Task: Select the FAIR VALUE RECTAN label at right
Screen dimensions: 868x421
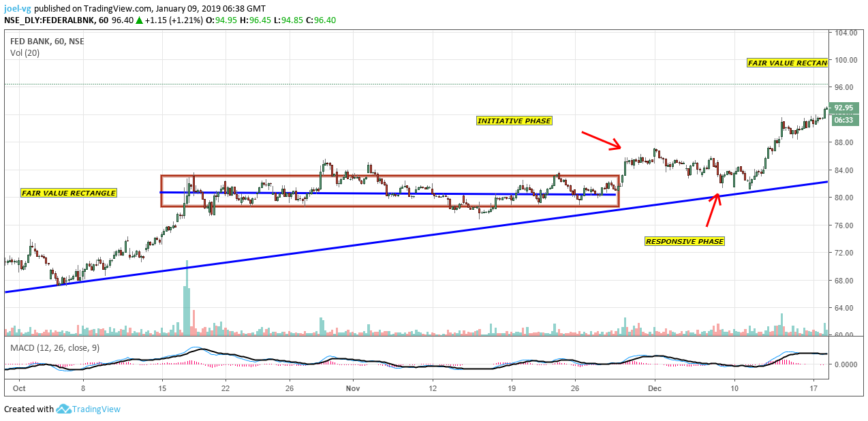Action: [787, 63]
